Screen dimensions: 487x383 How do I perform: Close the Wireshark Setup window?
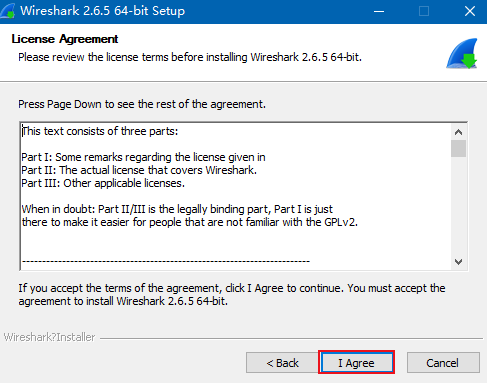coord(470,12)
